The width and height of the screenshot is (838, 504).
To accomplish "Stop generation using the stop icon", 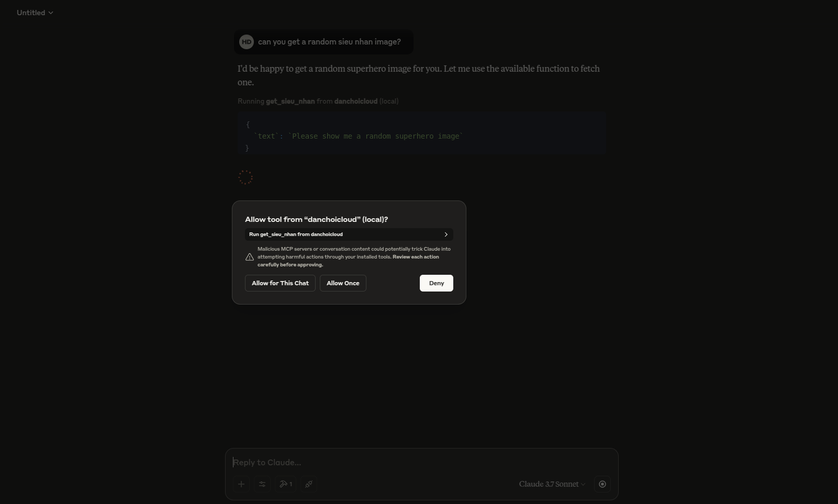I will pos(602,484).
